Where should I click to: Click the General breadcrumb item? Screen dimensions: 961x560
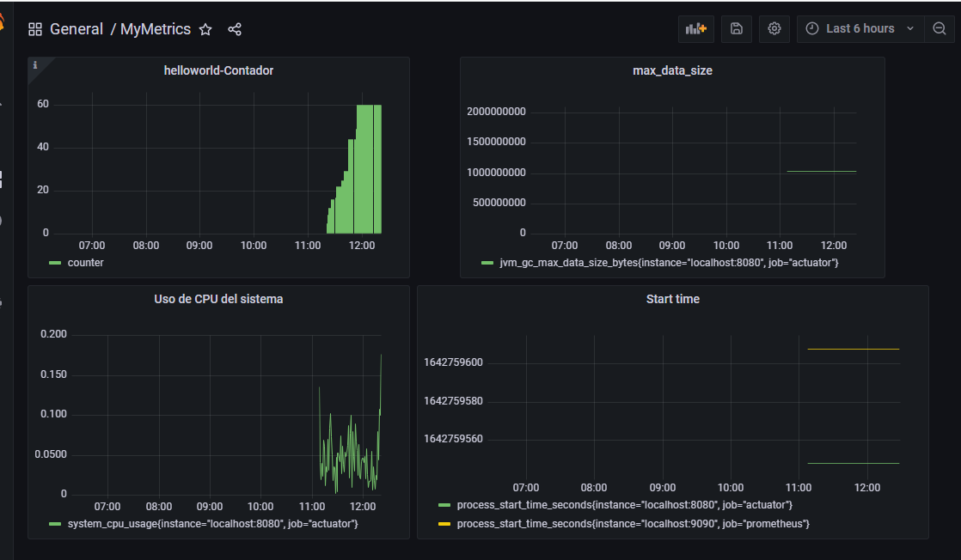click(77, 28)
